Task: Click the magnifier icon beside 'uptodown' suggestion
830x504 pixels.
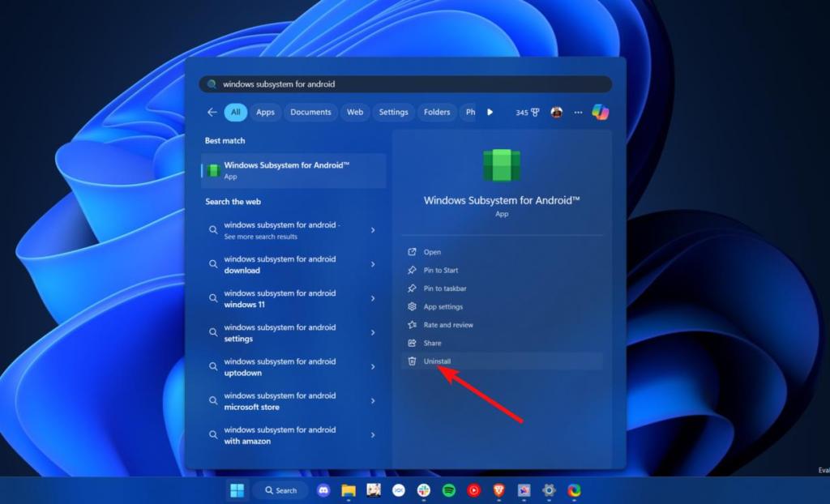Action: pyautogui.click(x=213, y=367)
